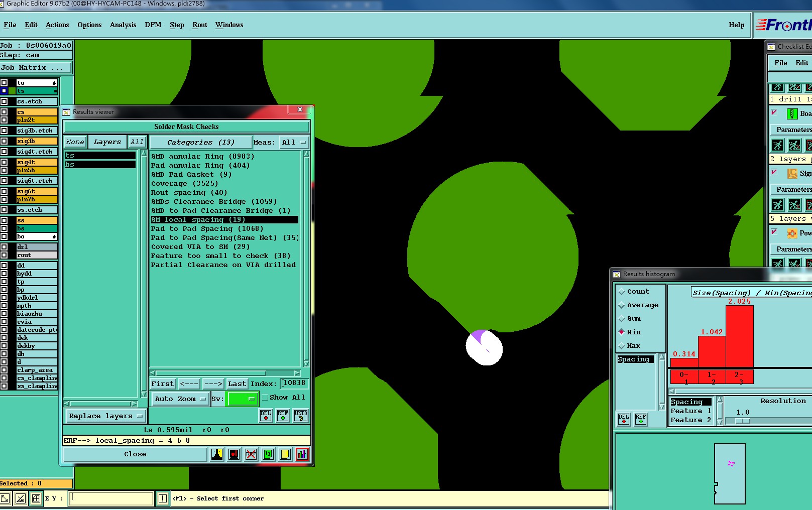Screen dimensions: 812x510
Task: Click the All layers button
Action: [x=137, y=142]
